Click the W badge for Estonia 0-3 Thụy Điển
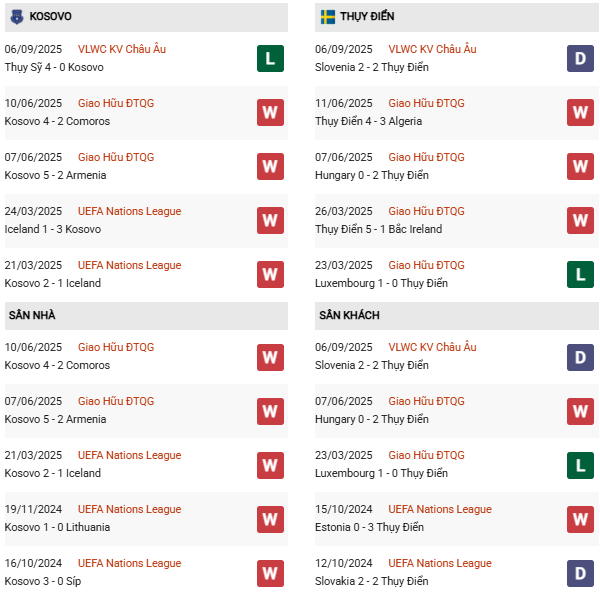This screenshot has height=594, width=600. tap(581, 519)
